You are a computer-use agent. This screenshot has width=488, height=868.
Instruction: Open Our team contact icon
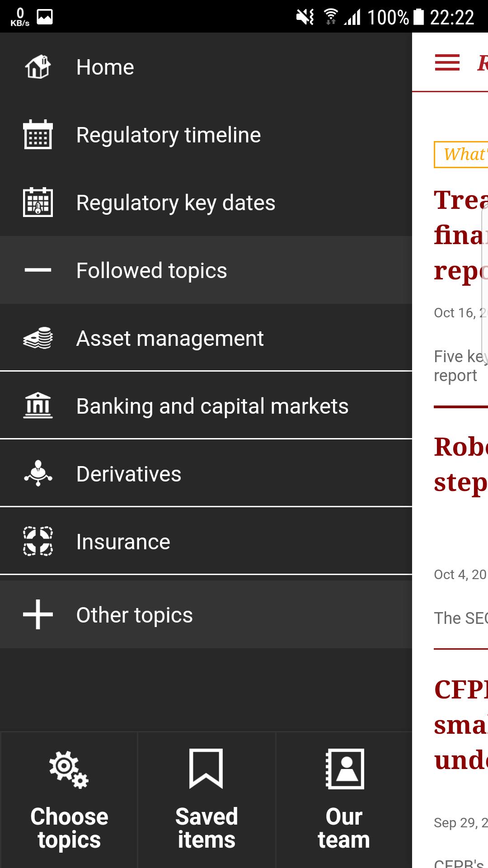pos(344,769)
